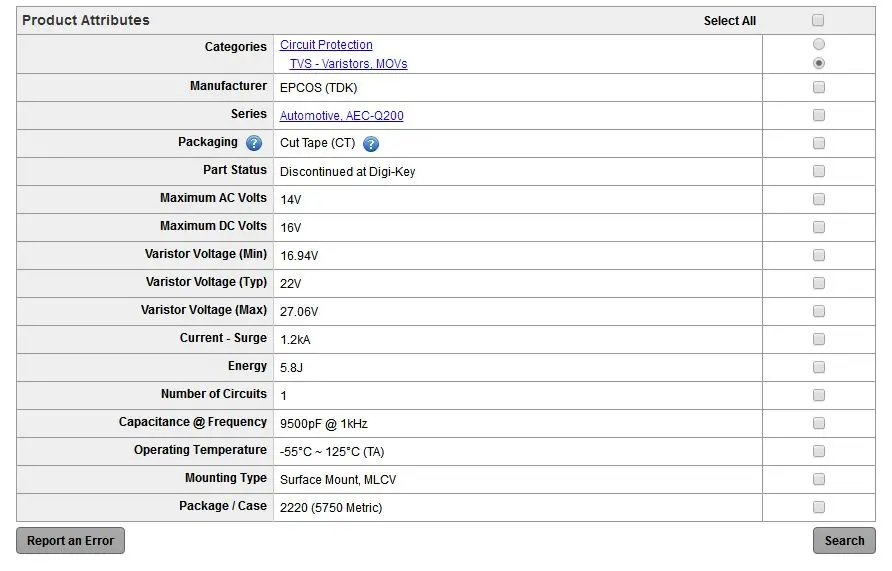Click the Discontinued at Digi-Key status text

point(348,172)
